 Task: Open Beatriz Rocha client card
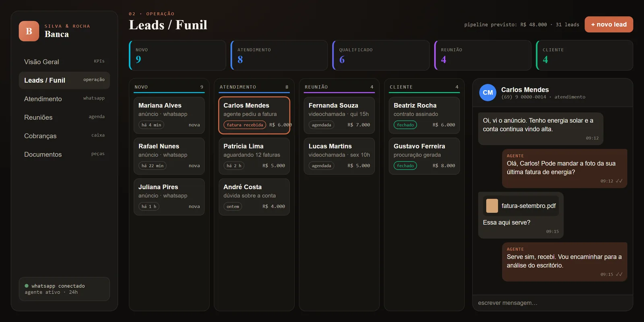(424, 116)
